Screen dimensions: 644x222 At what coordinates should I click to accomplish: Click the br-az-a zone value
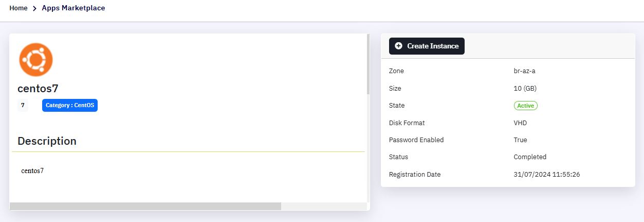tap(524, 71)
